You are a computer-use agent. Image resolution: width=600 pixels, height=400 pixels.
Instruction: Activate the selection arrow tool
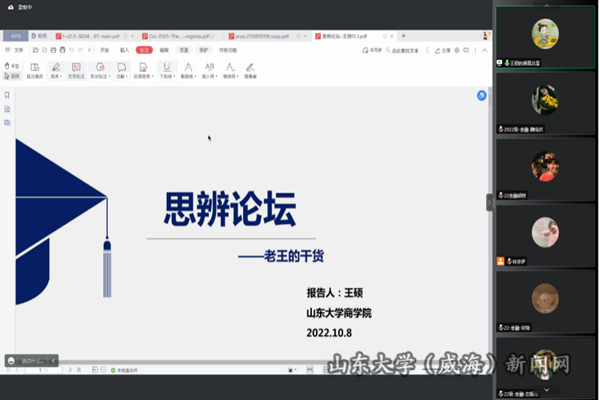tap(11, 76)
